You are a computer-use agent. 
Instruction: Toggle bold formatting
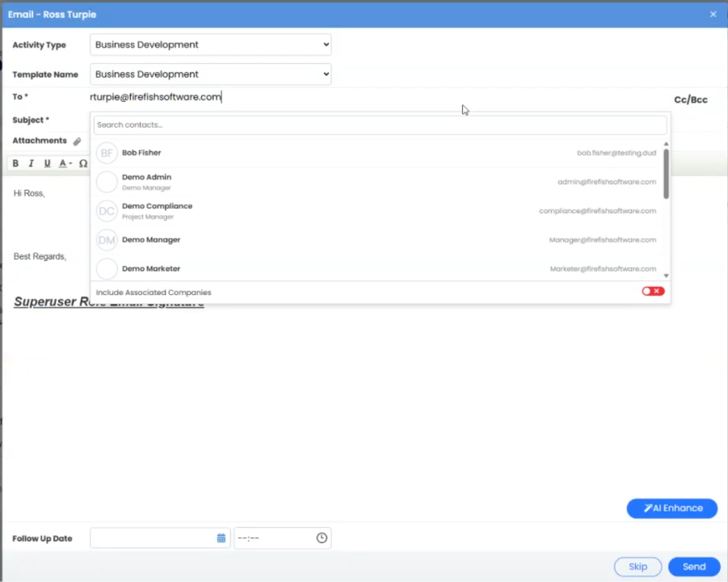pos(15,163)
